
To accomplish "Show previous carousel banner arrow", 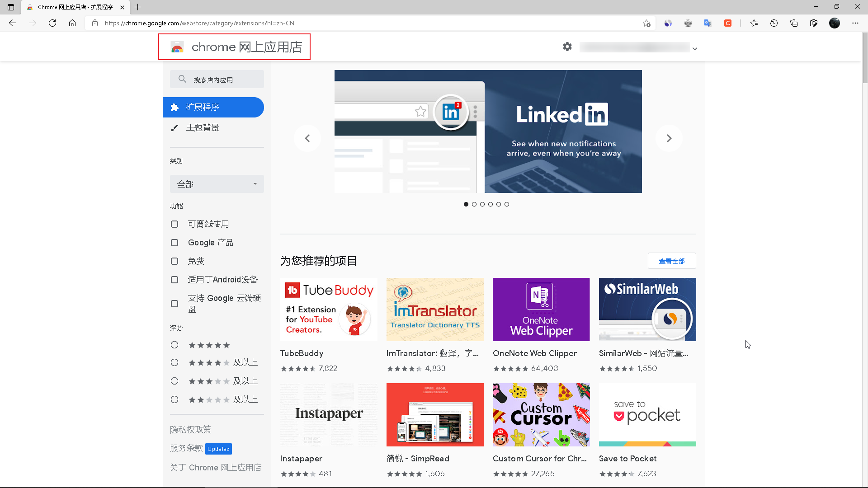I will click(307, 138).
